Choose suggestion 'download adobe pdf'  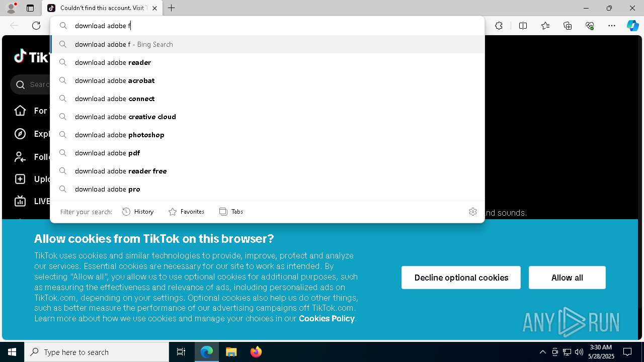click(267, 153)
